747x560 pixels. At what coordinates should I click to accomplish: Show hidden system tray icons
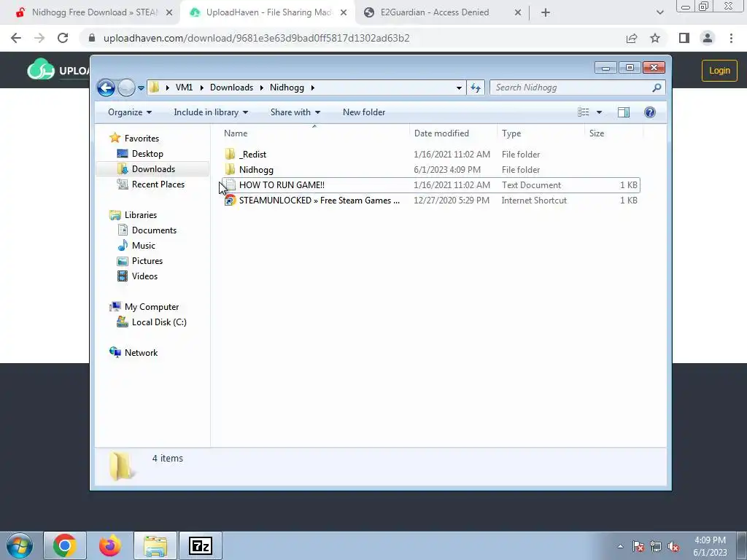point(620,546)
